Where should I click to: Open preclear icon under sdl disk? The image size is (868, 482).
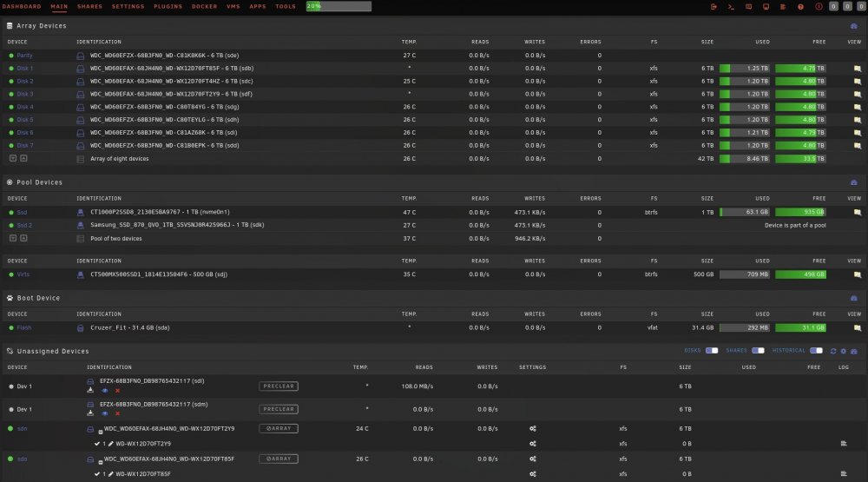[90, 391]
